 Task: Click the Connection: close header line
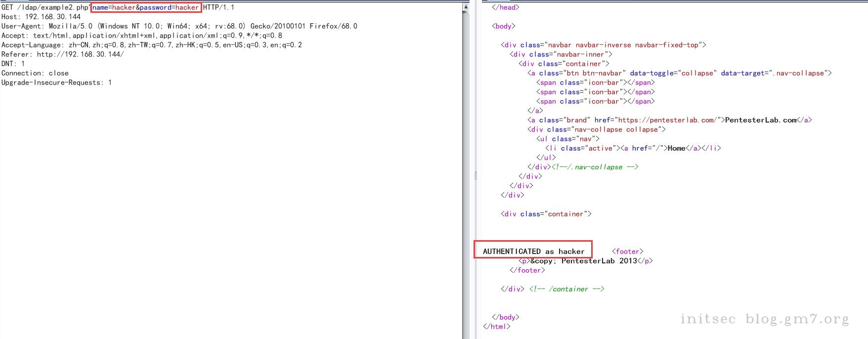[x=35, y=73]
